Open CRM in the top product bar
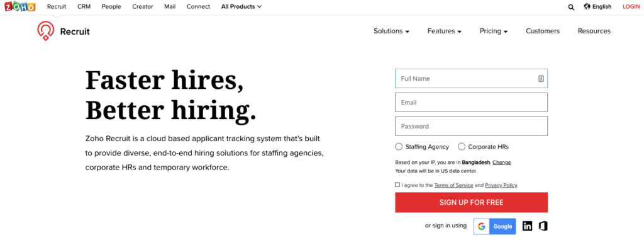Viewport: 644px width, 240px height. coord(84,6)
